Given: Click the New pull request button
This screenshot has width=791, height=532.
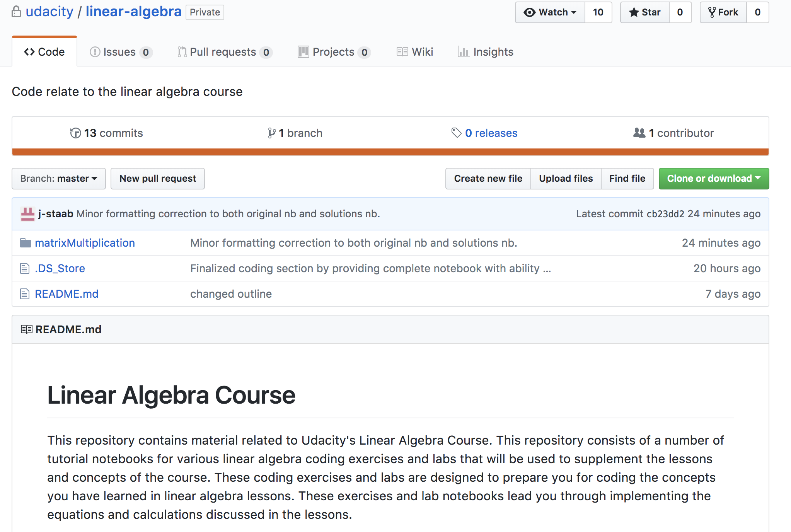Looking at the screenshot, I should (158, 179).
